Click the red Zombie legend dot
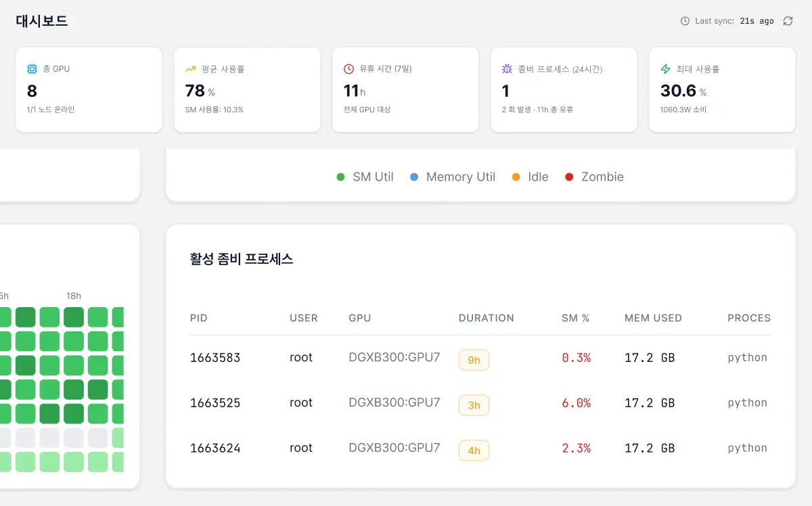This screenshot has width=812, height=506. point(569,177)
